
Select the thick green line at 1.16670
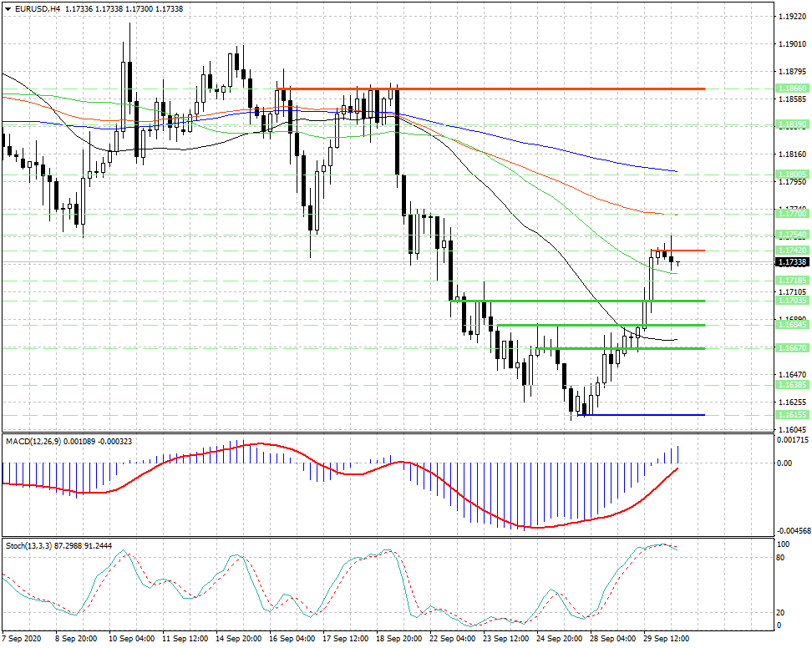pos(621,348)
